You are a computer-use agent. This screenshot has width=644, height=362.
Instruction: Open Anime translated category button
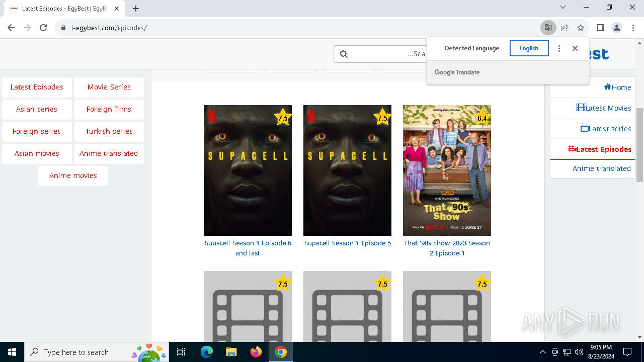point(109,153)
